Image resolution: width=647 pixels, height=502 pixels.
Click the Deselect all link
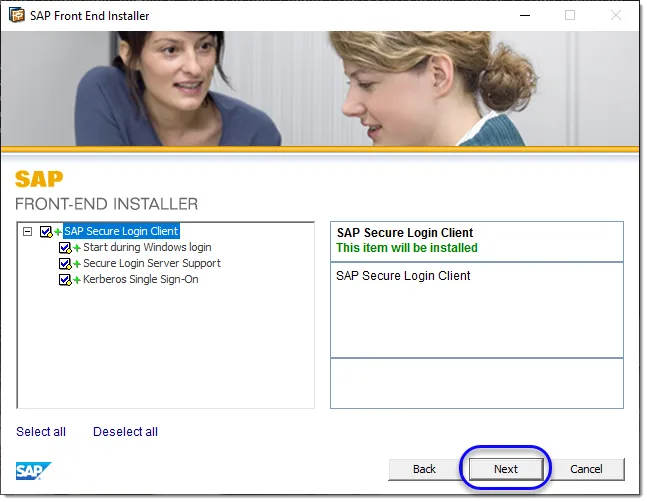click(125, 432)
